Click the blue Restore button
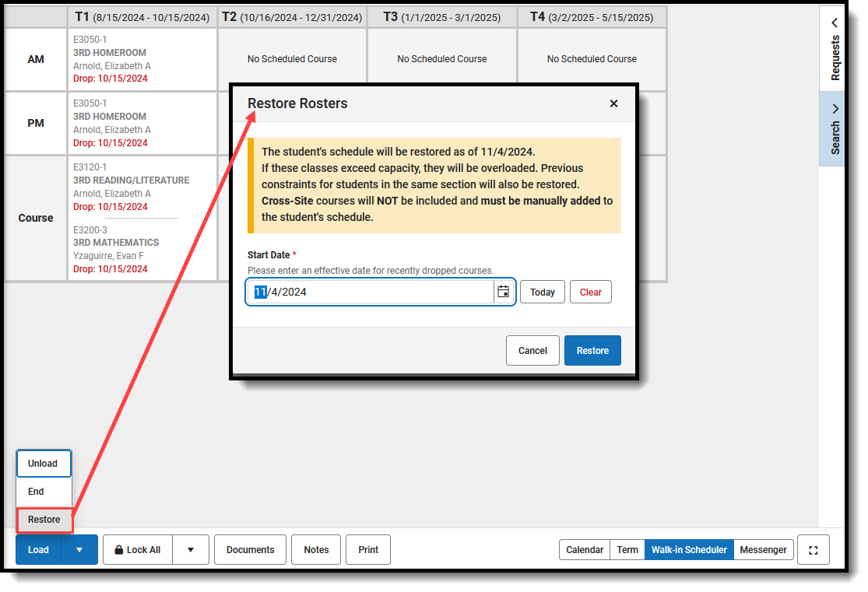The width and height of the screenshot is (868, 592). (592, 350)
